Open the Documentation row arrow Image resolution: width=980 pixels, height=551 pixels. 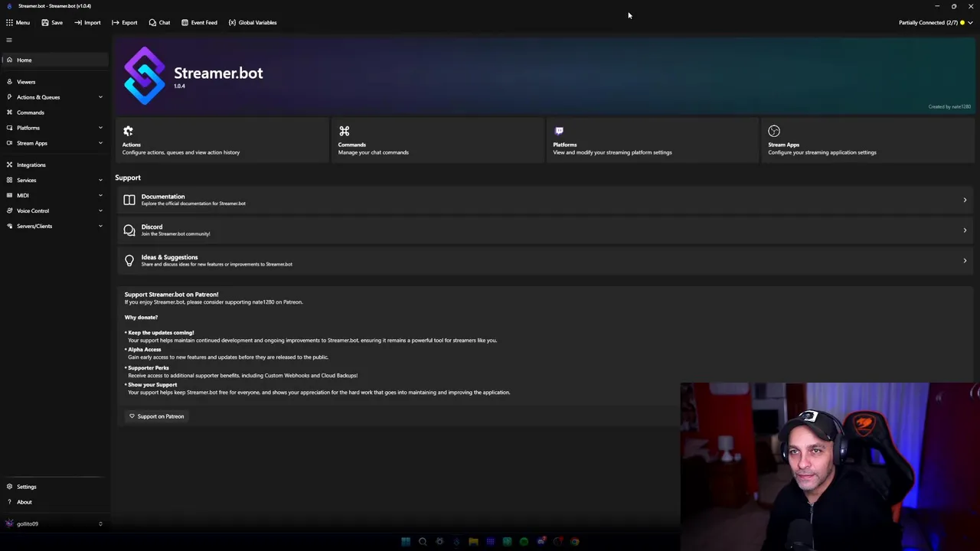[965, 200]
